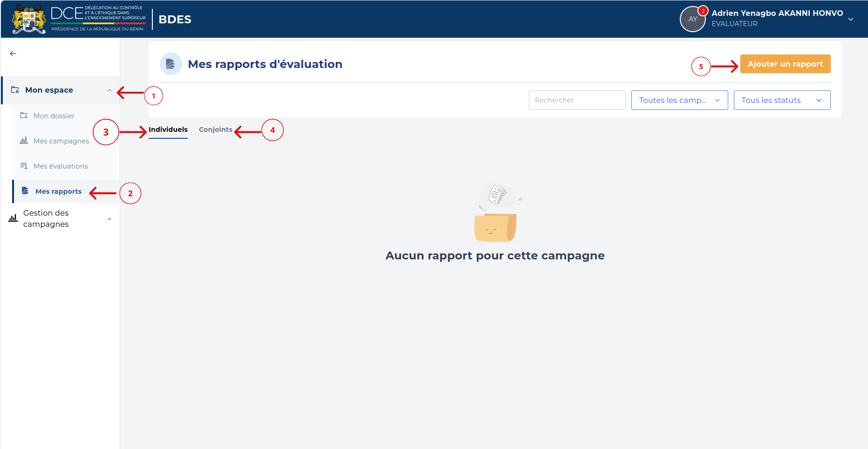
Task: Open the Toutes les campagnes dropdown
Action: point(680,100)
